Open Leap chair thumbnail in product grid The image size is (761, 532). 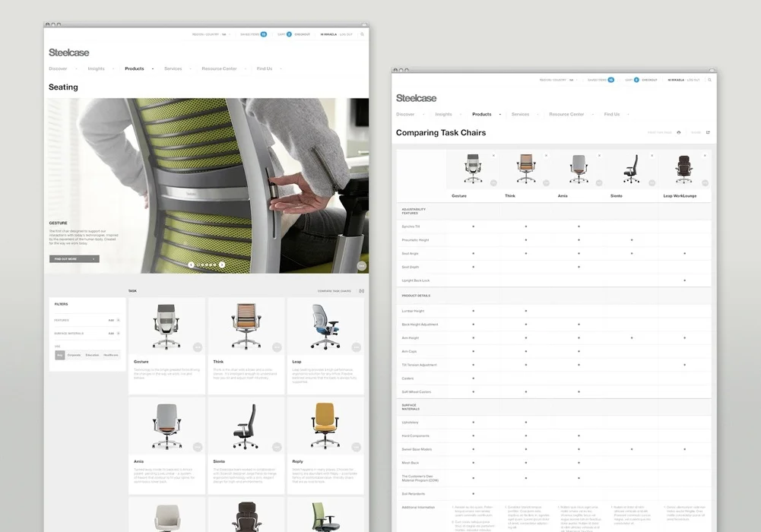pos(325,326)
